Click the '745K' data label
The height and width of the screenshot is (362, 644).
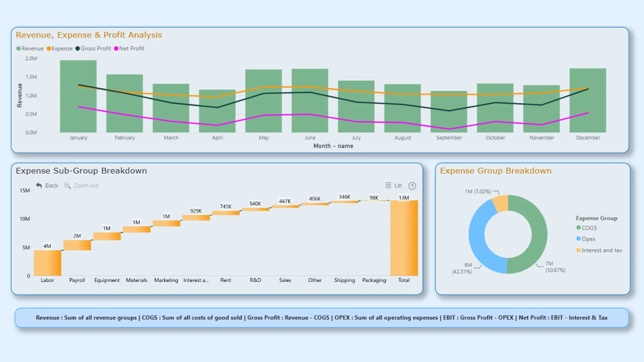[226, 206]
